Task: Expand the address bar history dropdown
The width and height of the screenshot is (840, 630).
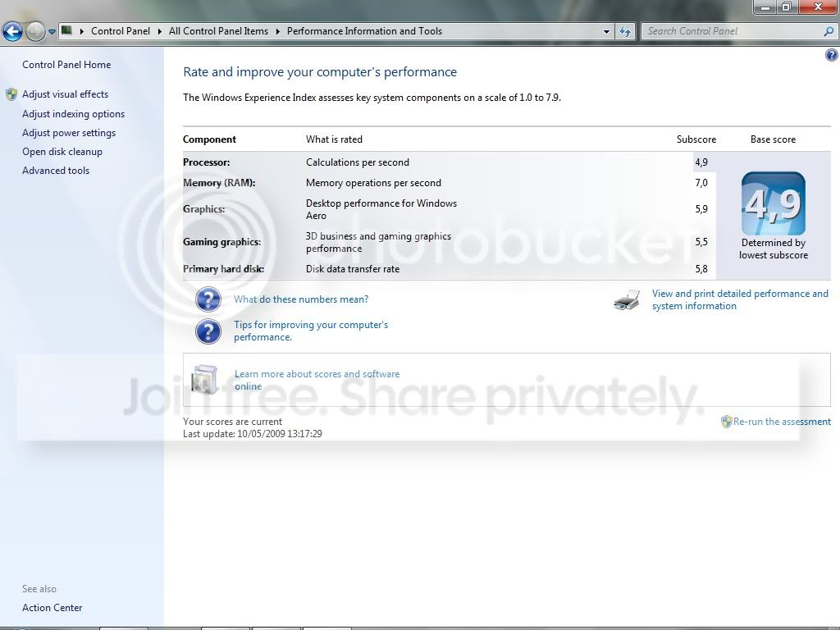Action: coord(607,31)
